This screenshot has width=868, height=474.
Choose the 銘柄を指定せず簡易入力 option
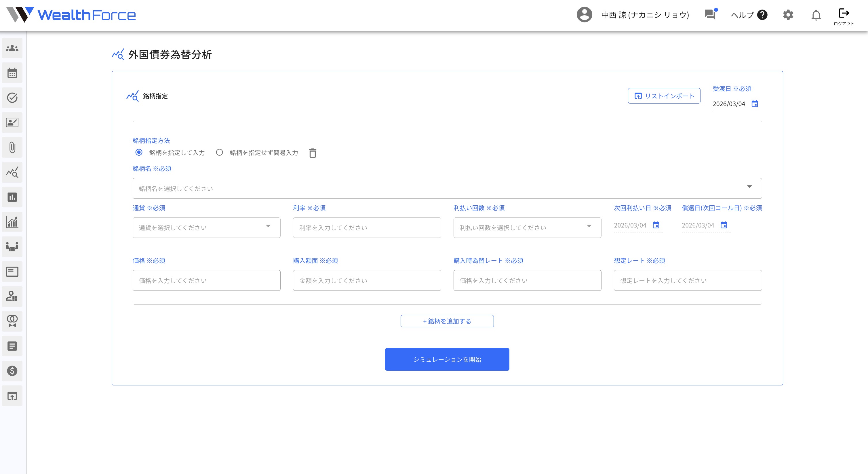pyautogui.click(x=220, y=152)
